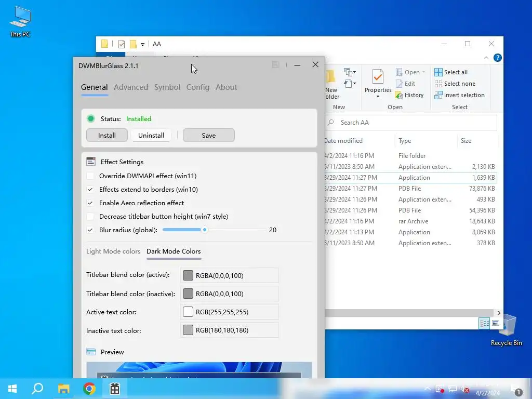Image resolution: width=532 pixels, height=399 pixels.
Task: Click the Effect Settings section icon
Action: pos(91,162)
